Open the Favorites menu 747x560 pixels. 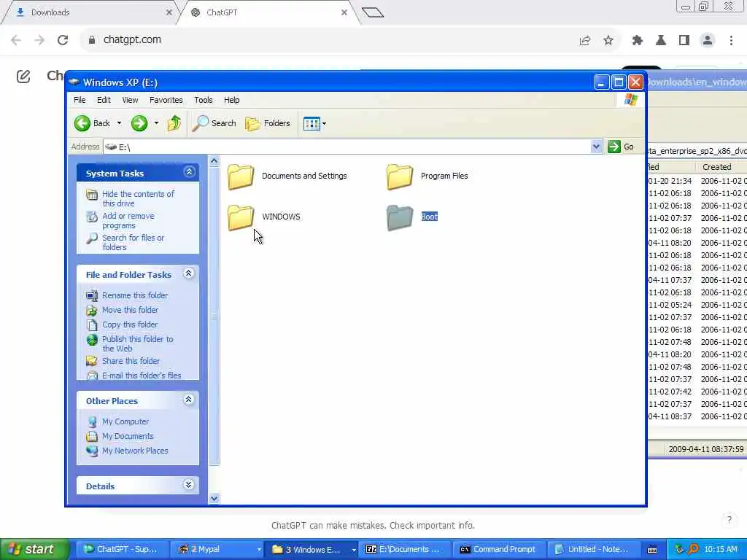[166, 100]
